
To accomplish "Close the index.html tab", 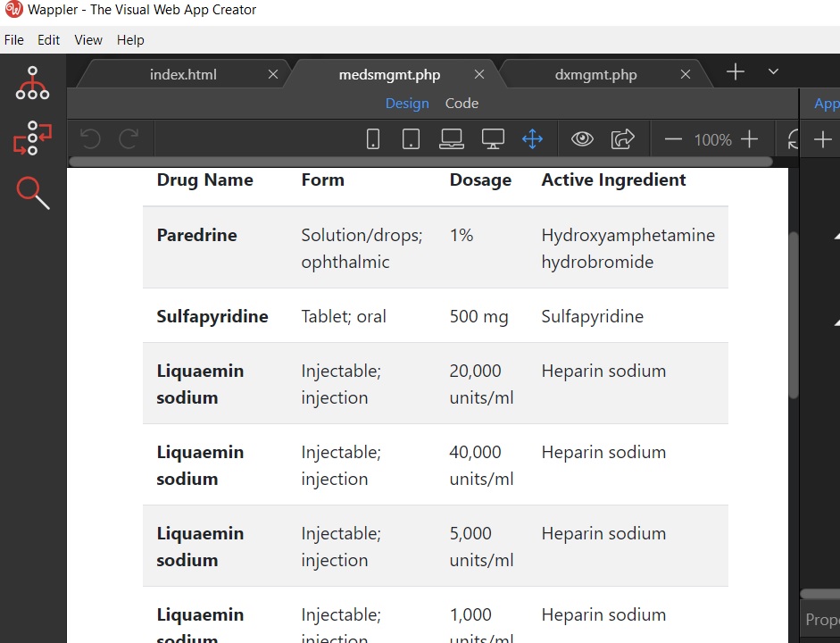I will click(x=273, y=74).
